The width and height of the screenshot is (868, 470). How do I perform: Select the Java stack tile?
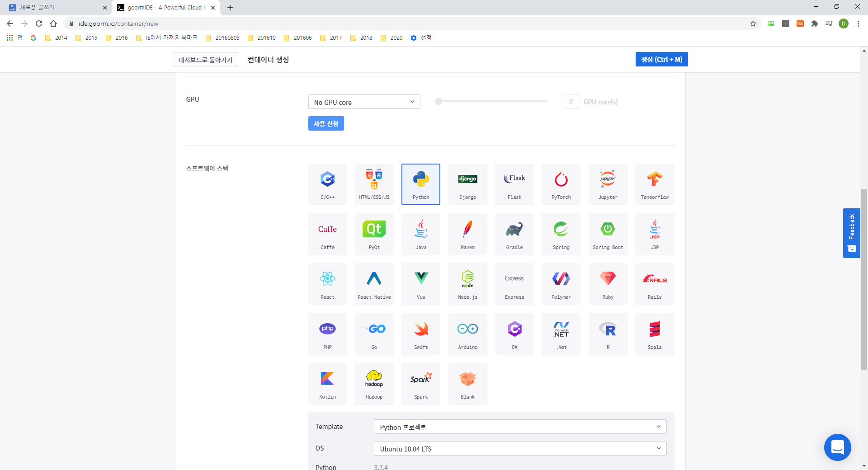[421, 234]
